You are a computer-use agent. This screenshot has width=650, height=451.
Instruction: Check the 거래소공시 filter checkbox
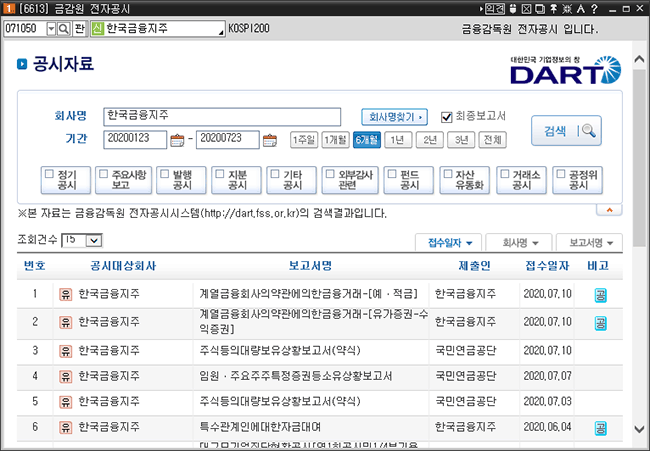504,174
